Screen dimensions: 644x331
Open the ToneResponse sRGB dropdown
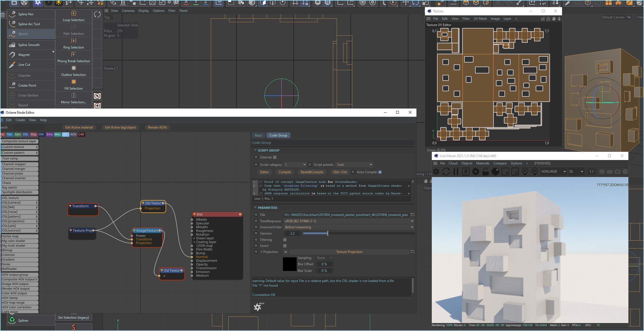point(349,221)
